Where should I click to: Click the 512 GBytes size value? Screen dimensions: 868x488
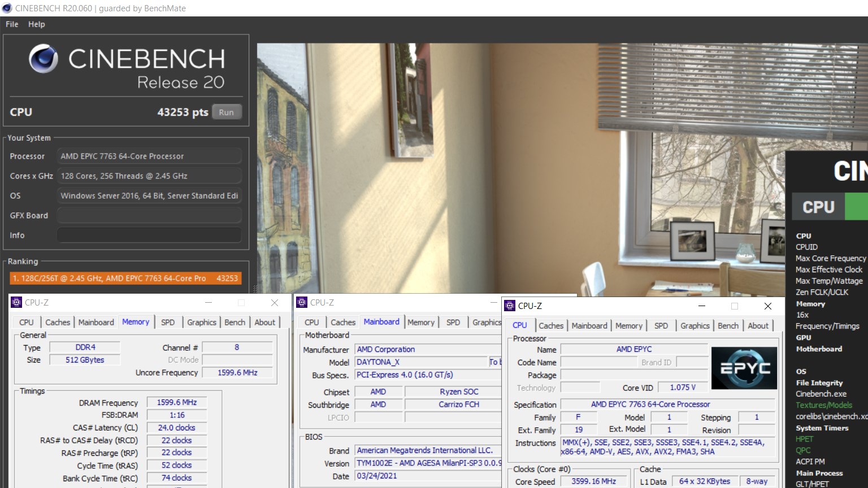click(x=85, y=360)
